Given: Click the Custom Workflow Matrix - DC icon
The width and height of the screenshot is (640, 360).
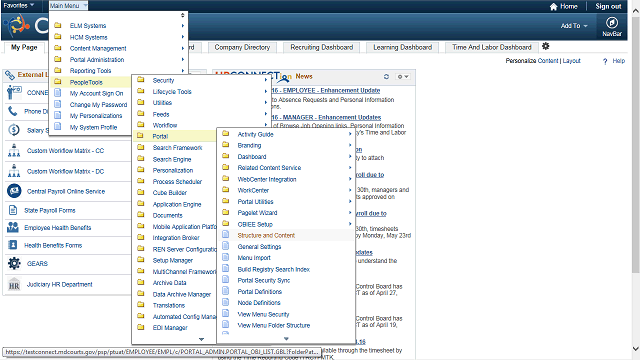Looking at the screenshot, I should pos(14,171).
